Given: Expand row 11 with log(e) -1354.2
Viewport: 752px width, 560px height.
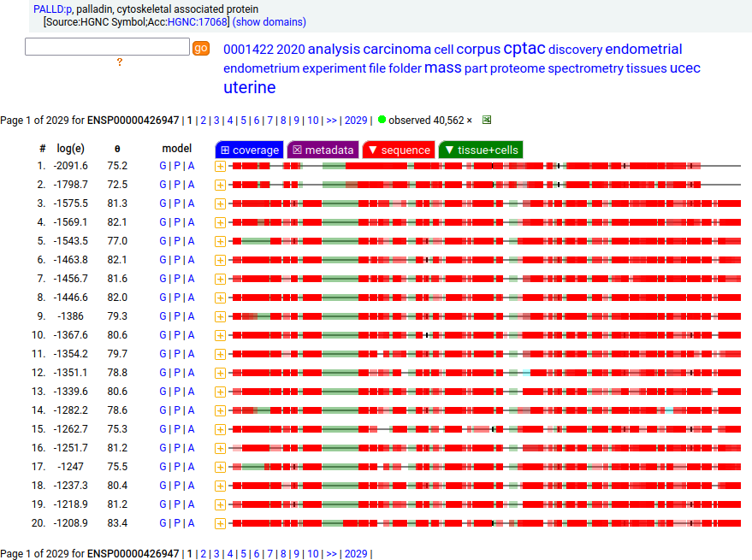Looking at the screenshot, I should click(220, 354).
